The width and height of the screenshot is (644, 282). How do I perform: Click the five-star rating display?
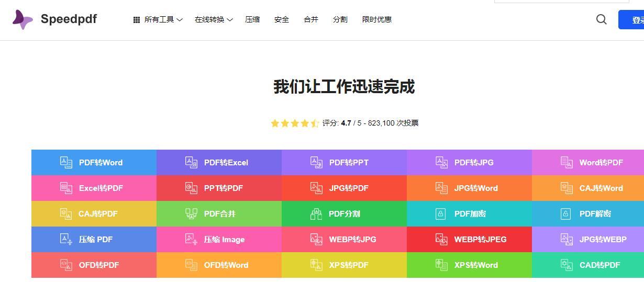coord(295,123)
